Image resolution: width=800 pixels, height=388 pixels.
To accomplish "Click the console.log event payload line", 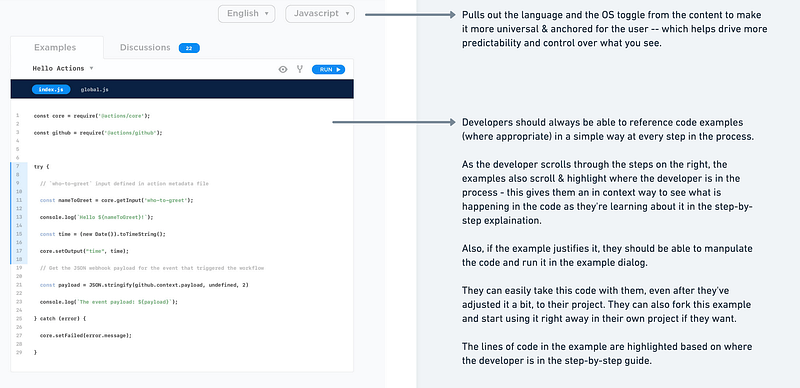I will [x=109, y=302].
